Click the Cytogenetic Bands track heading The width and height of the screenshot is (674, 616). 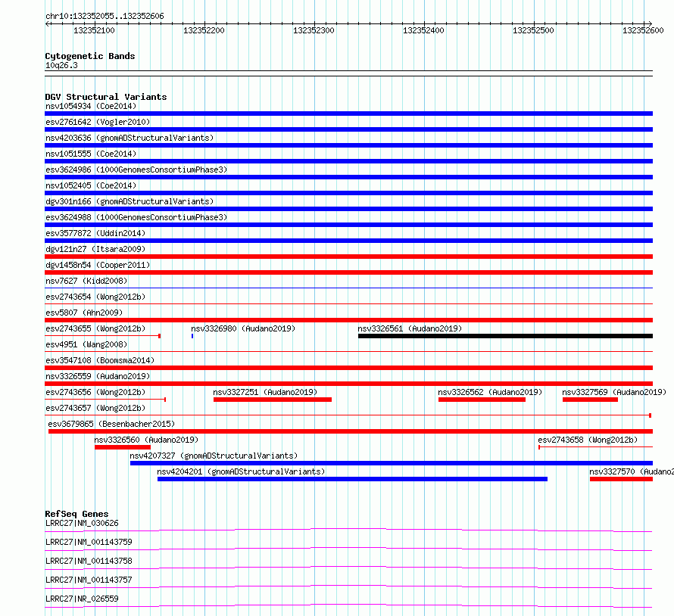(x=90, y=56)
